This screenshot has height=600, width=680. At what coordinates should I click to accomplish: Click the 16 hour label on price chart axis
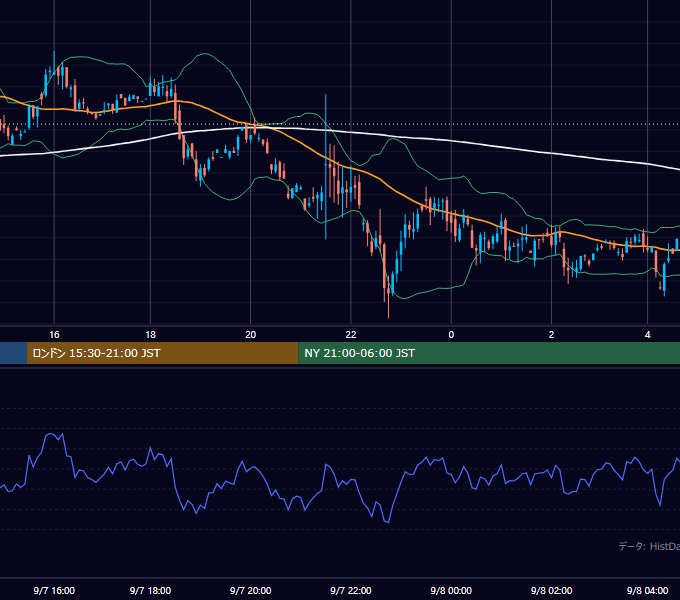tap(54, 335)
